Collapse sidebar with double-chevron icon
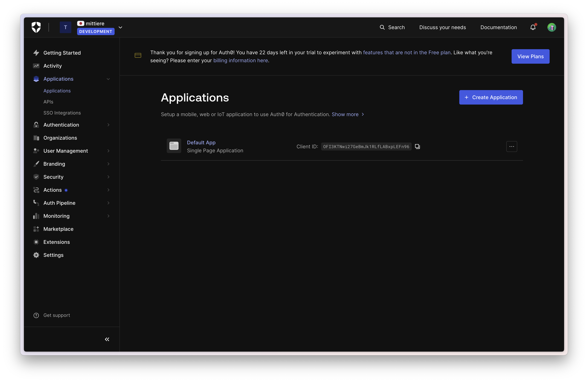The height and width of the screenshot is (382, 588). pyautogui.click(x=107, y=339)
